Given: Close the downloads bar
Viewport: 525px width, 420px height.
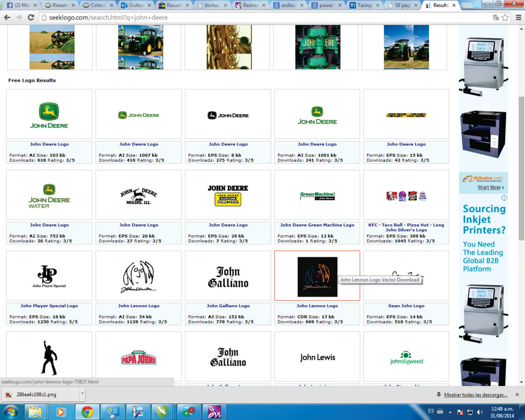Looking at the screenshot, I should [517, 395].
